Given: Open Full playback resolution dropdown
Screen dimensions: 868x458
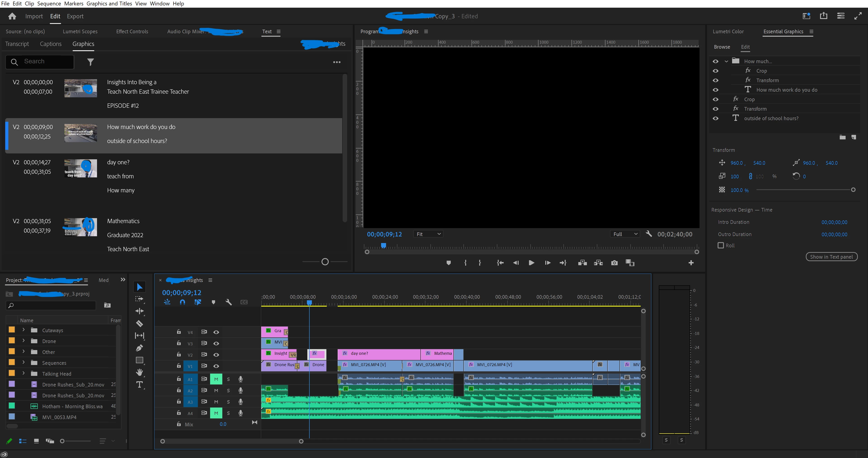Looking at the screenshot, I should click(625, 234).
